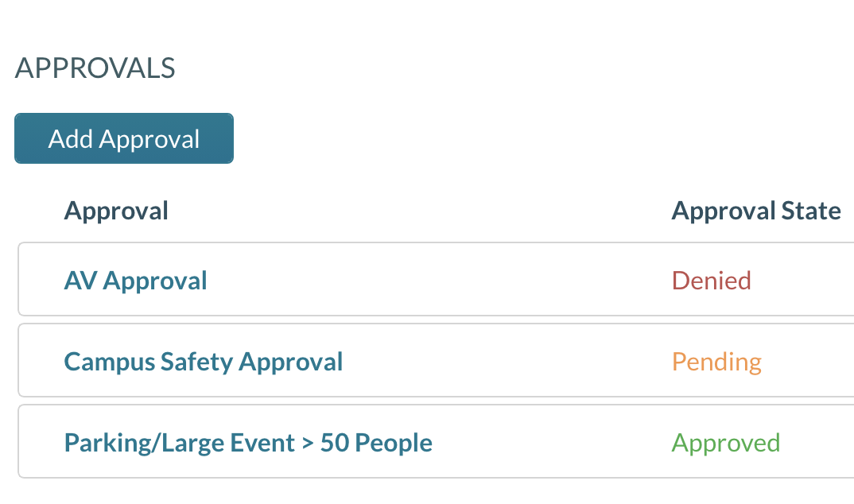The width and height of the screenshot is (854, 504).
Task: Add a new approval to the list
Action: (x=124, y=139)
